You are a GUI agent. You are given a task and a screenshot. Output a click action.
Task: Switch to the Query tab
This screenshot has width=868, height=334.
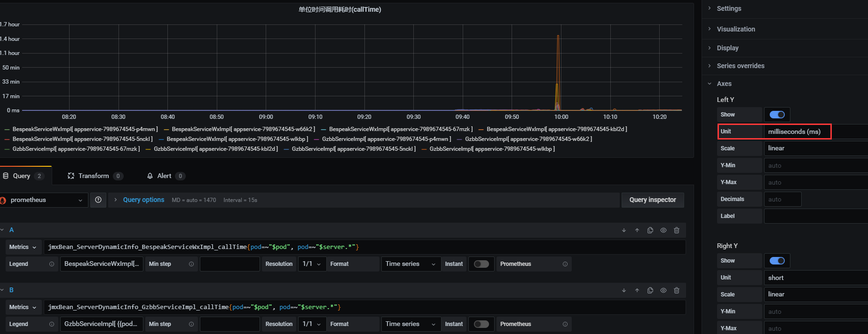click(x=24, y=176)
